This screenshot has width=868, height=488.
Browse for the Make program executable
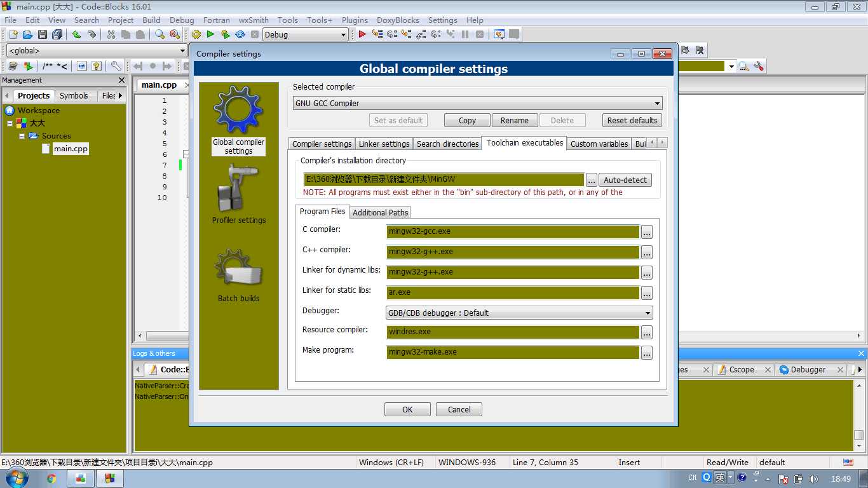[647, 353]
